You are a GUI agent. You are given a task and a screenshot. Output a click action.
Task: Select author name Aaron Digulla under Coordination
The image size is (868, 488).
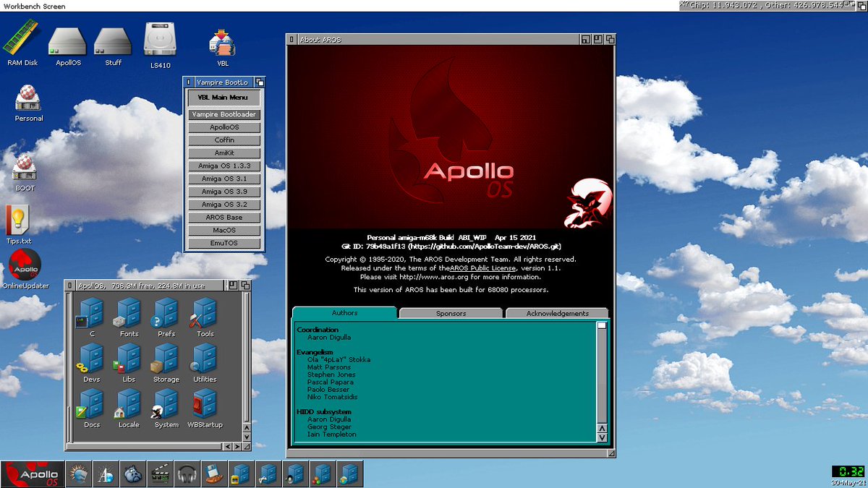[329, 338]
